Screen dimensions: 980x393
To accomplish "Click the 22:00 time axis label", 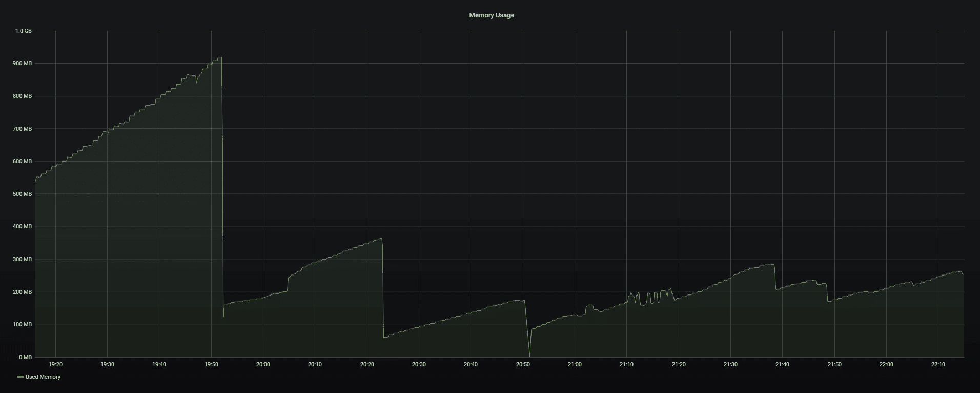I will 886,365.
